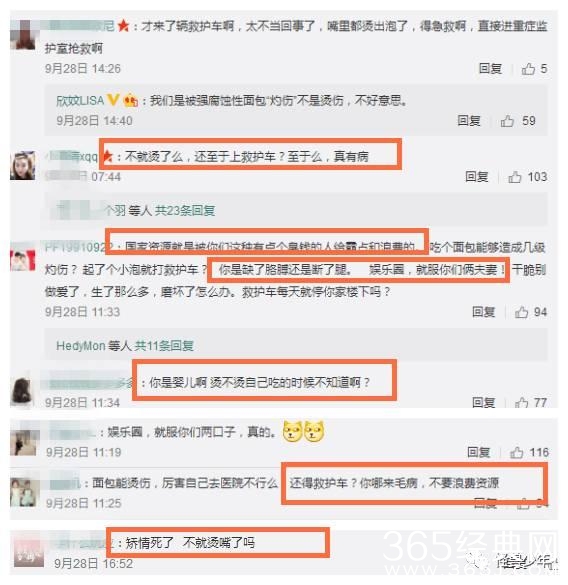
Task: Like the comment with 94 likes
Action: (521, 312)
